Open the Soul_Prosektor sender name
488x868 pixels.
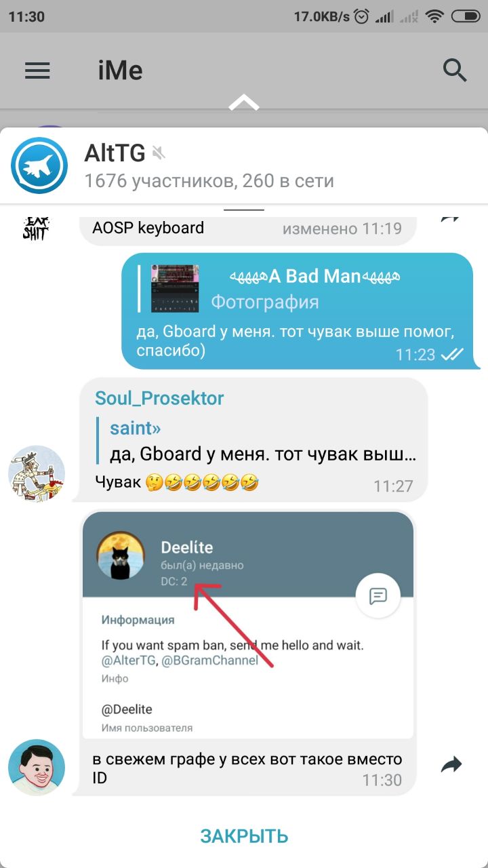coord(159,398)
